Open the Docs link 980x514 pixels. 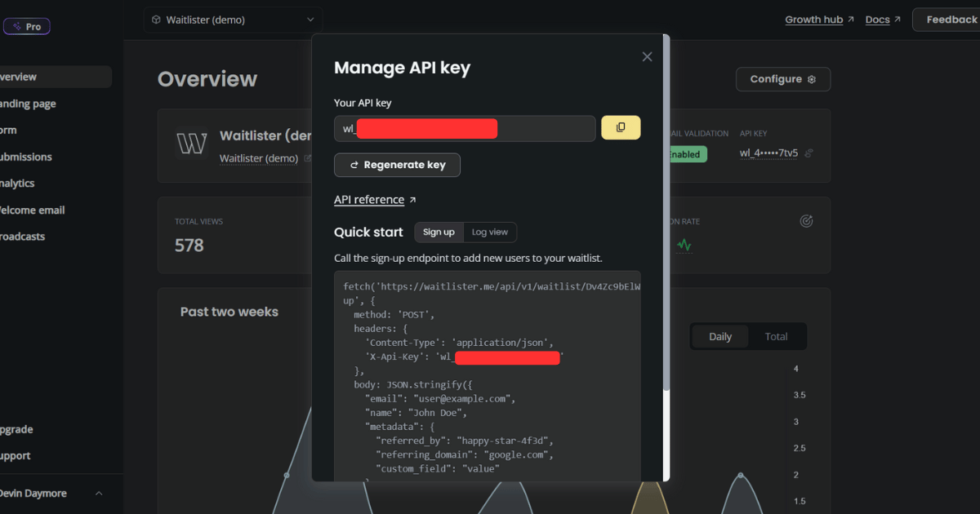tap(883, 20)
